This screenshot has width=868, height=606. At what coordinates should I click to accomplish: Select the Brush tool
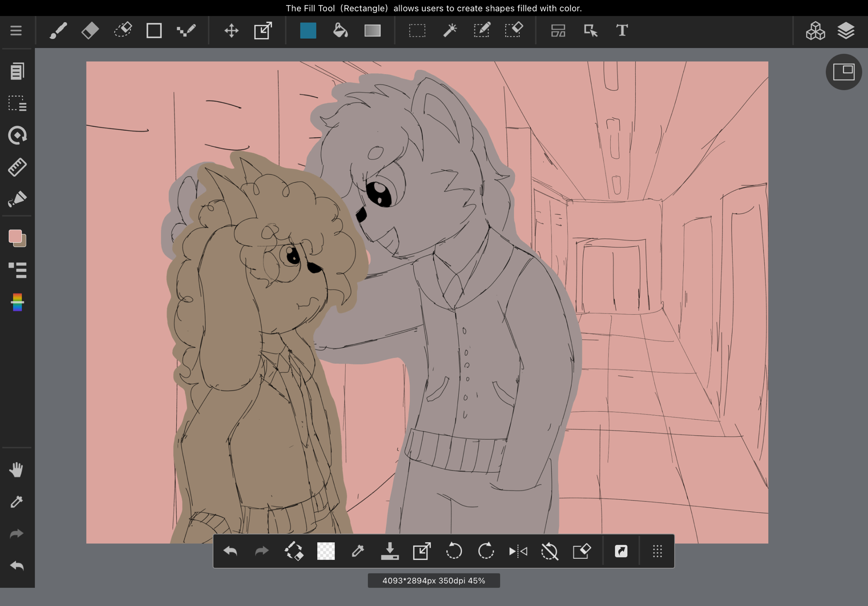click(58, 31)
